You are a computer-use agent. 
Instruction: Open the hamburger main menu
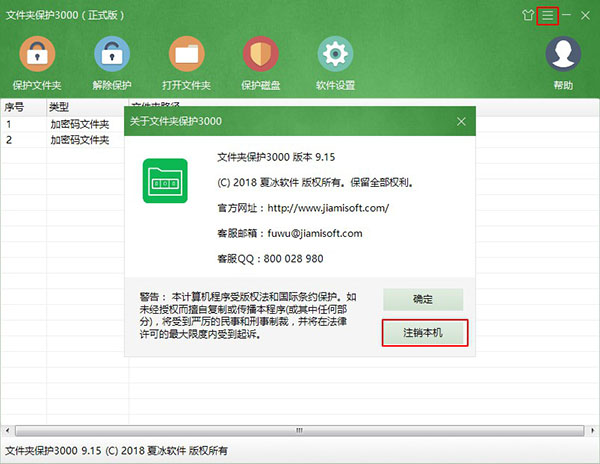pyautogui.click(x=547, y=16)
